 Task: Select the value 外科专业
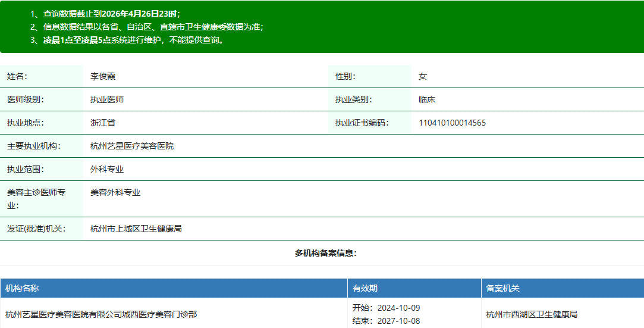coord(107,169)
